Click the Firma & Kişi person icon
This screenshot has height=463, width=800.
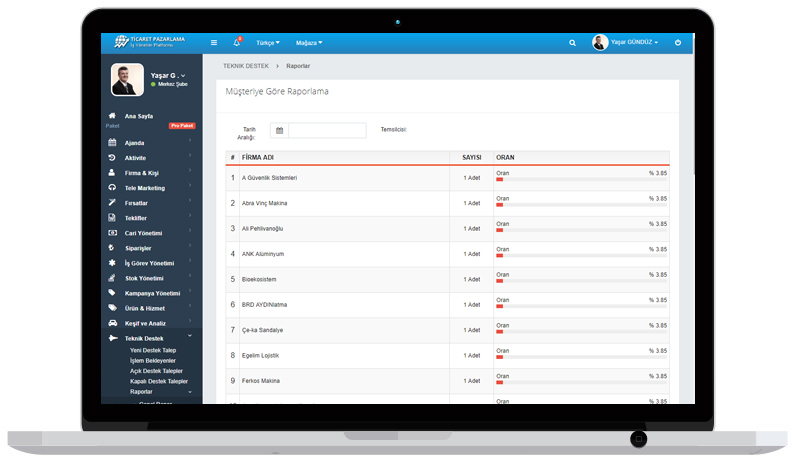[112, 173]
